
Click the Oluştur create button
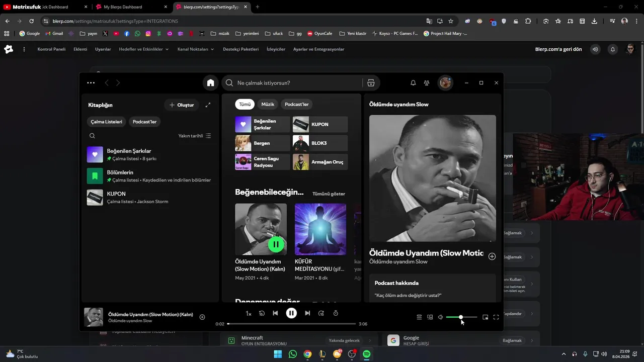pyautogui.click(x=182, y=105)
